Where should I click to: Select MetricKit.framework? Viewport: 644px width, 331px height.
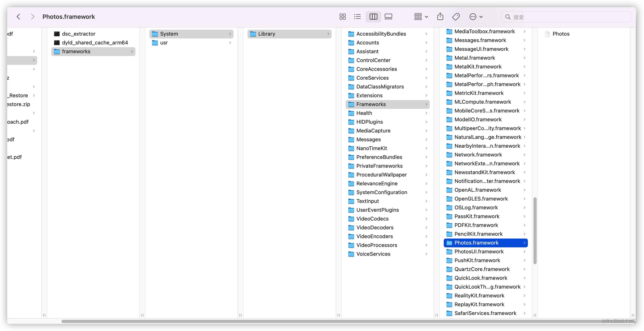(x=486, y=93)
